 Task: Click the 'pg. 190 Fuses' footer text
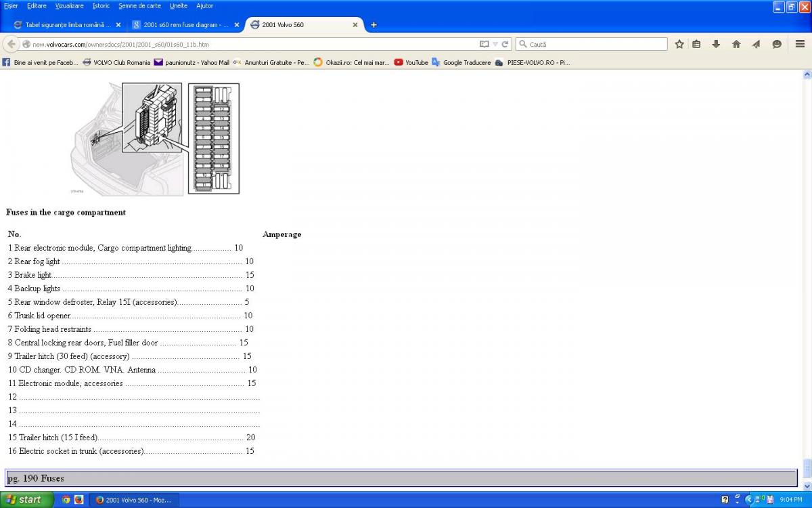tap(36, 478)
